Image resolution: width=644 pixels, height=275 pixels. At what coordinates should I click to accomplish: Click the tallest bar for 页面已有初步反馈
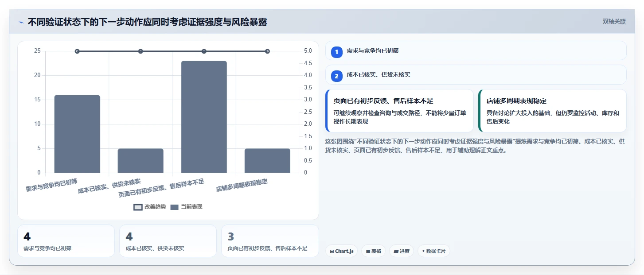tap(204, 117)
